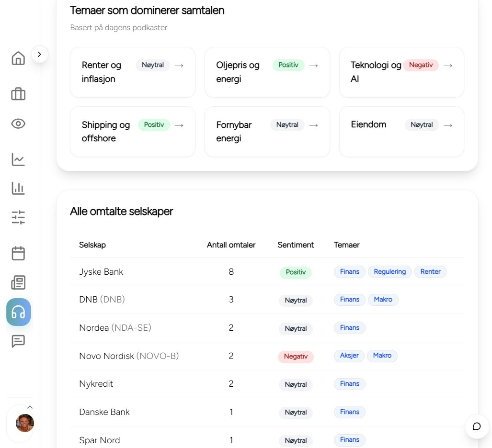
Task: Sort by the Selskap column header
Action: 92,245
